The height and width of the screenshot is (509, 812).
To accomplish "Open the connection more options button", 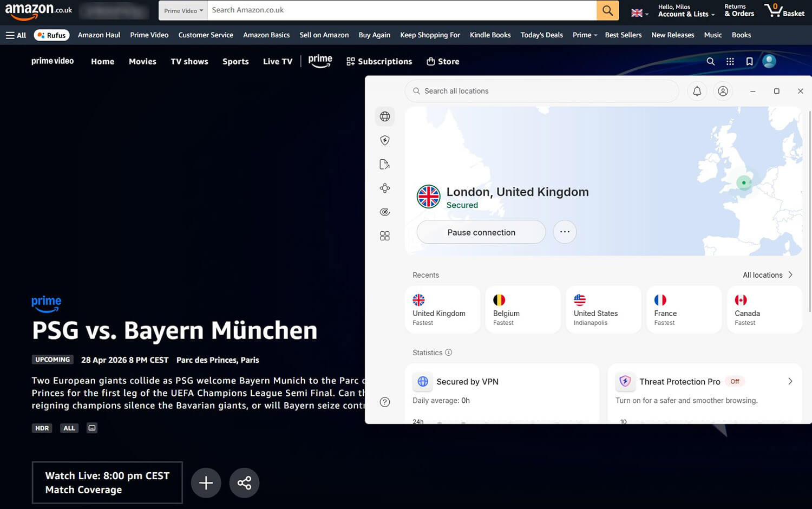I will coord(565,232).
